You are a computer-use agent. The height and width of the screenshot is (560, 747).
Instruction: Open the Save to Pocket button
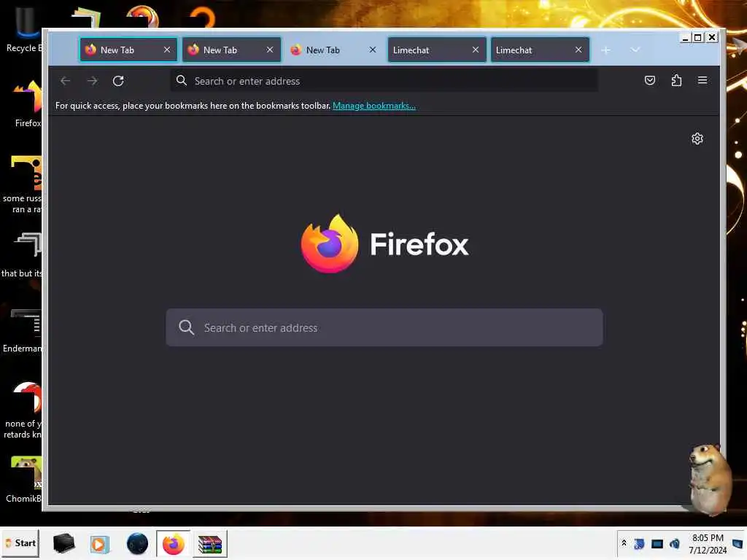[650, 80]
